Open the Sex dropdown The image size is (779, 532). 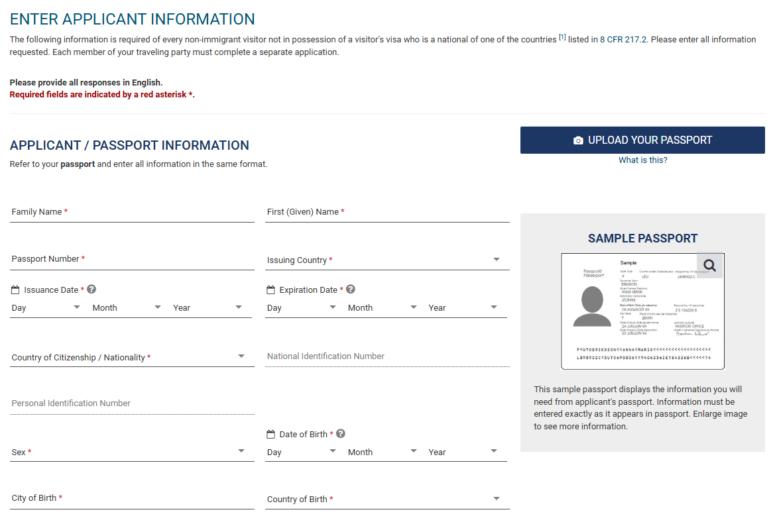tap(241, 451)
